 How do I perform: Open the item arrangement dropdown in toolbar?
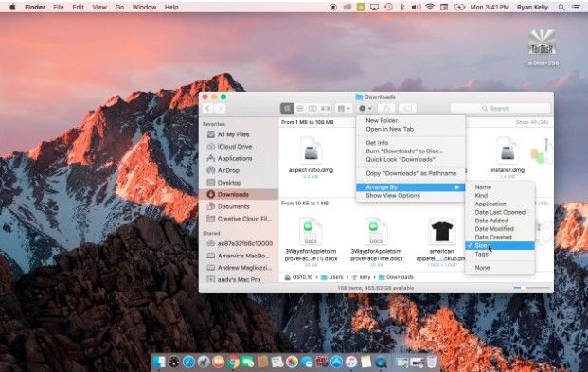pos(344,108)
